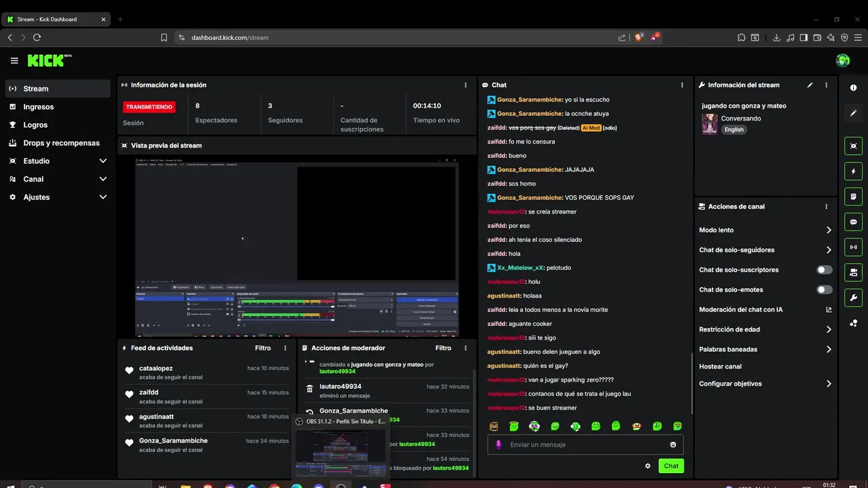Click the purple microphone icon in chat input
Screen dimensions: 868x488
(498, 445)
